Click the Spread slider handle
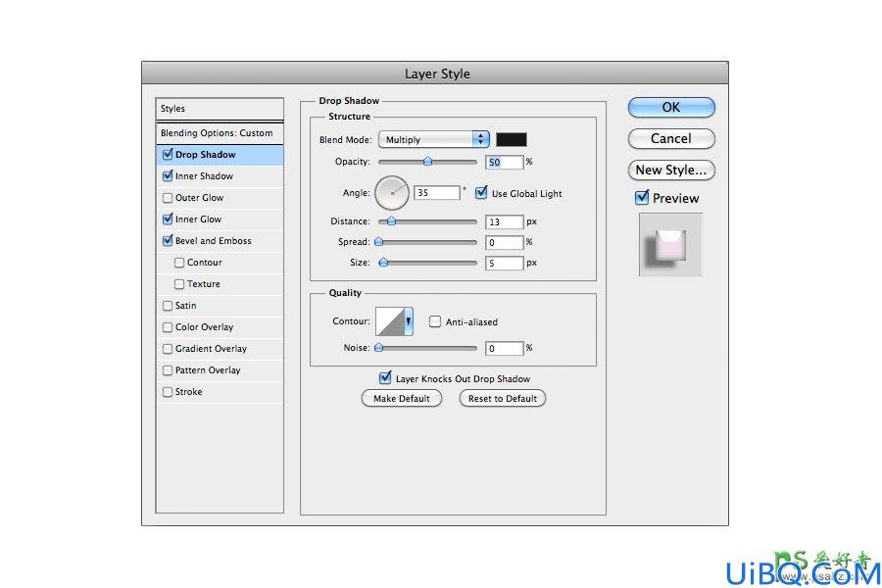Viewport: 882px width, 588px height. pos(379,242)
